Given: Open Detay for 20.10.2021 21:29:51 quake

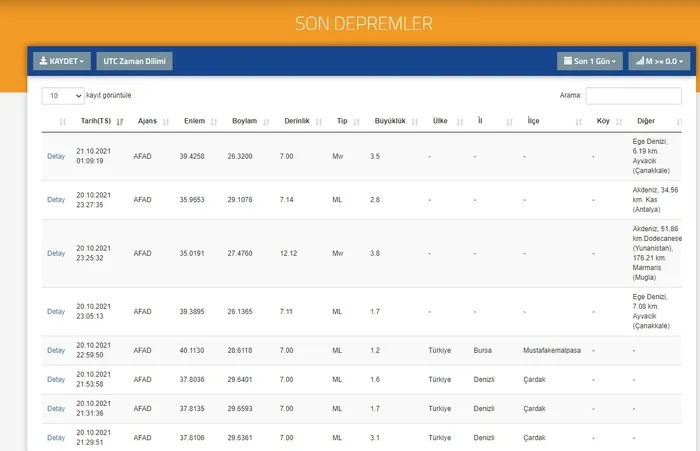Looking at the screenshot, I should (56, 438).
